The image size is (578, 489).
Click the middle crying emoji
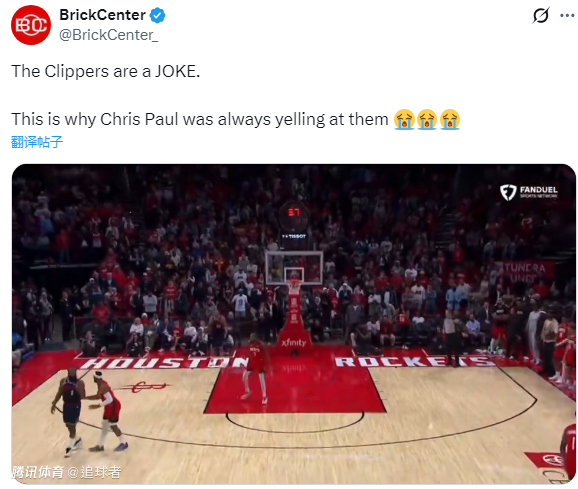click(427, 119)
